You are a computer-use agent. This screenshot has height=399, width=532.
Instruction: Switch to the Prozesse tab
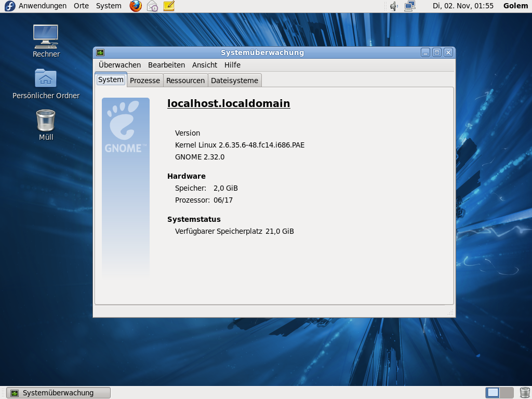(144, 80)
